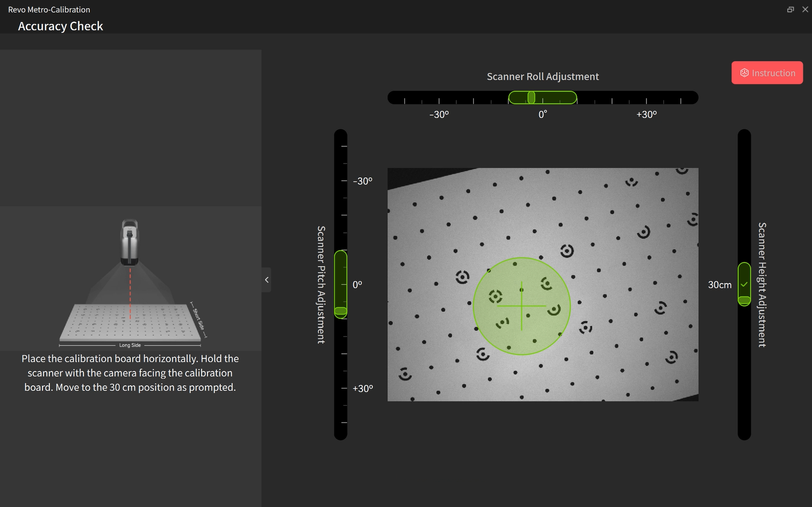This screenshot has height=507, width=812.
Task: Click the Scanner Pitch Adjustment vertical label
Action: coord(321,285)
